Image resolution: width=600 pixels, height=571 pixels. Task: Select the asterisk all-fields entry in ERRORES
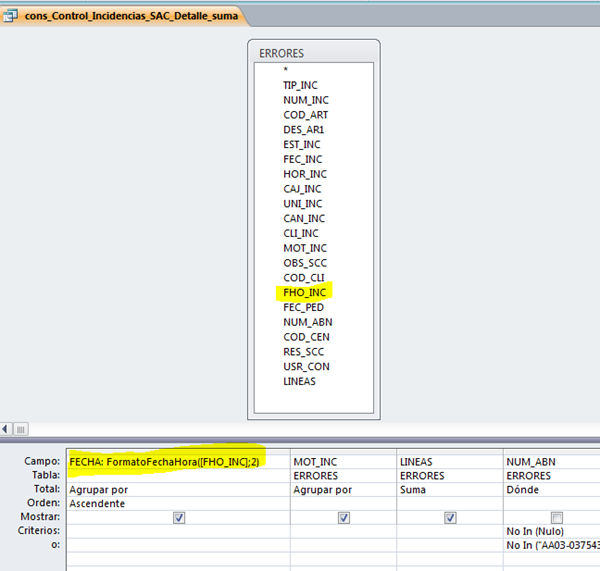click(286, 70)
